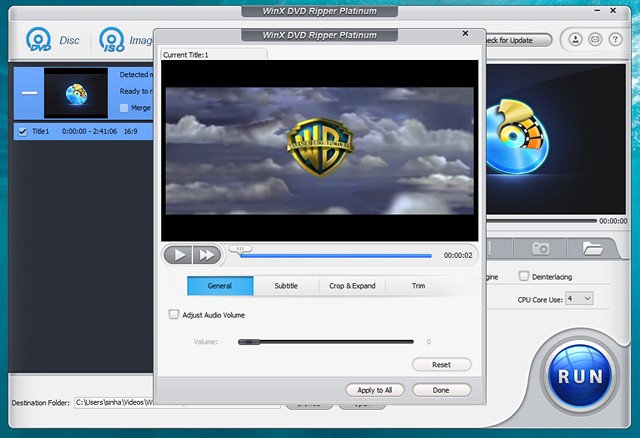Open the user account icon

click(x=575, y=40)
